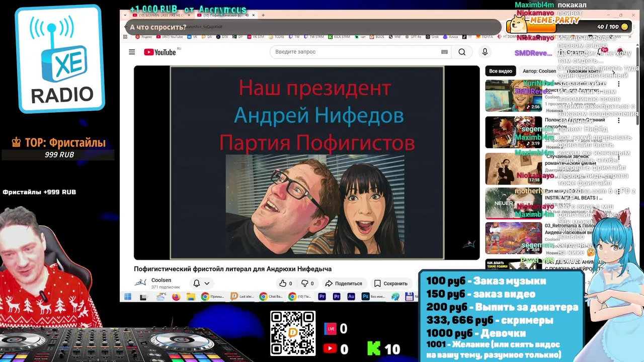Open the TW Twitch bookmark
Image resolution: width=644 pixels, height=362 pixels.
click(294, 37)
